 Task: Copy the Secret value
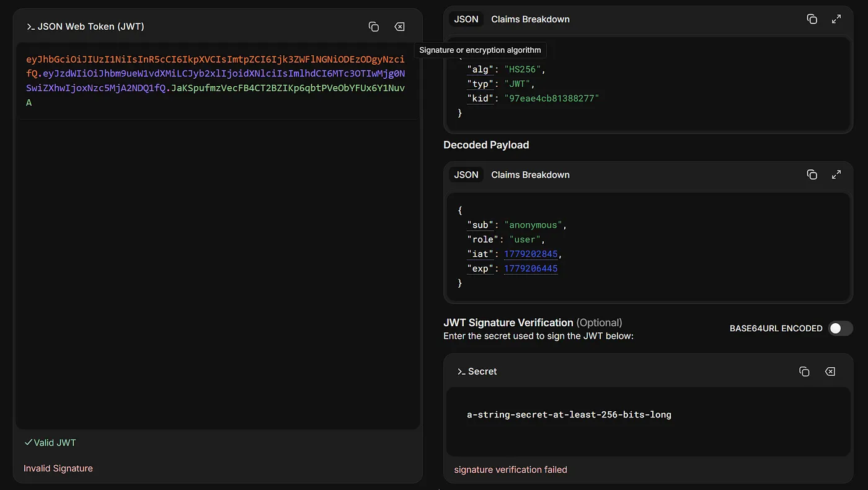pyautogui.click(x=804, y=372)
